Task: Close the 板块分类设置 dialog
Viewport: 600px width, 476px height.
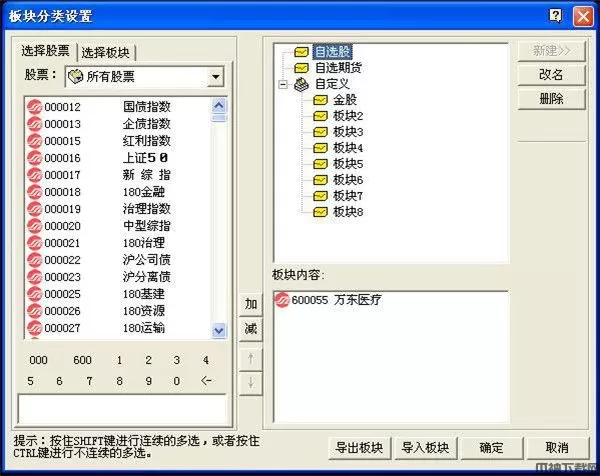Action: click(x=583, y=16)
